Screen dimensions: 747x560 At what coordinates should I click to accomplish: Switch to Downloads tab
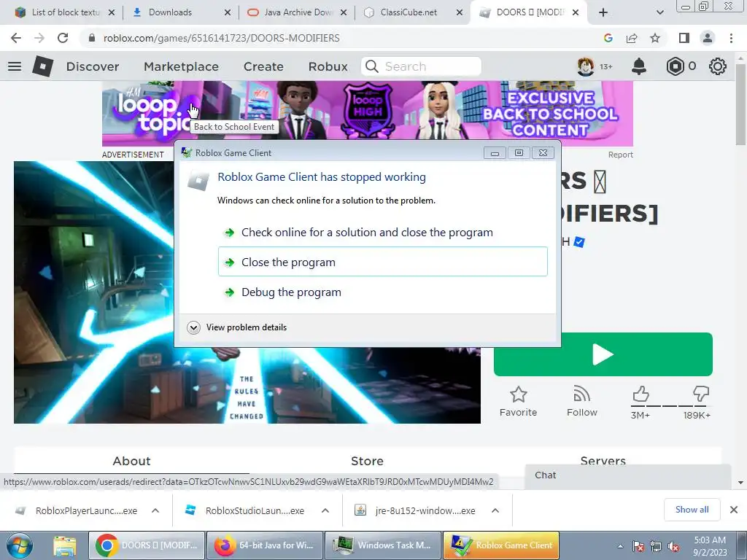click(x=180, y=12)
